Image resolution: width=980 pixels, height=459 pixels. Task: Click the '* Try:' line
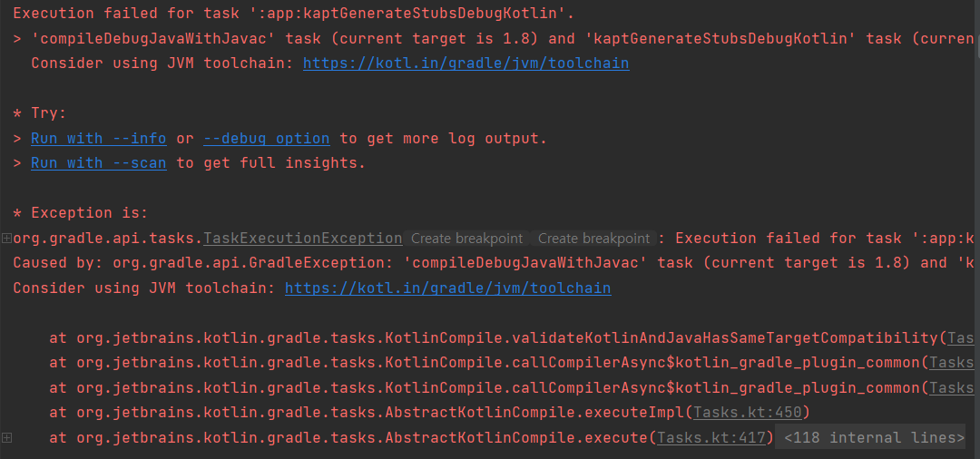click(x=39, y=113)
